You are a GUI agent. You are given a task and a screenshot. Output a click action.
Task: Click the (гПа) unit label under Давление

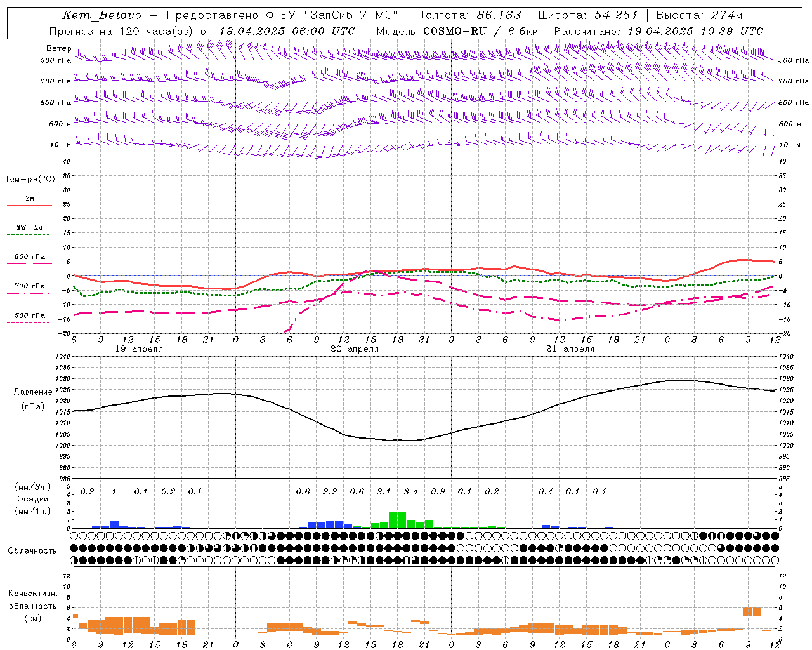point(33,407)
